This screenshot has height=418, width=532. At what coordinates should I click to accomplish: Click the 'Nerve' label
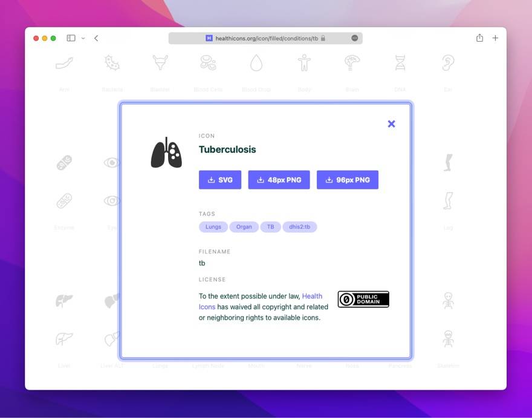(304, 366)
